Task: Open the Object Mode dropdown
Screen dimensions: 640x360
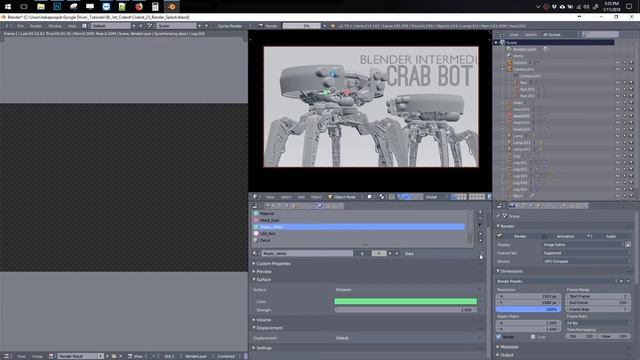Action: point(343,197)
